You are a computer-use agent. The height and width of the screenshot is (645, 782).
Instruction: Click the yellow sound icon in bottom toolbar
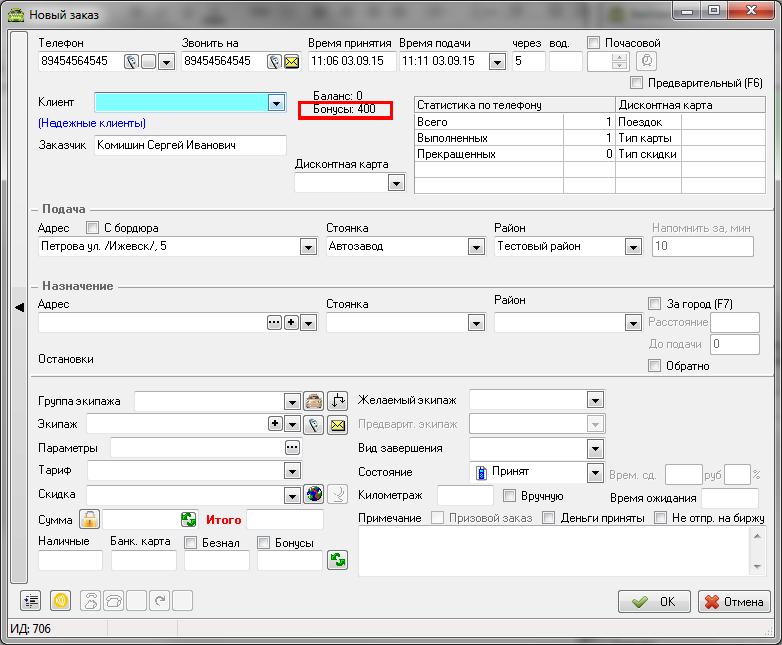coord(59,601)
